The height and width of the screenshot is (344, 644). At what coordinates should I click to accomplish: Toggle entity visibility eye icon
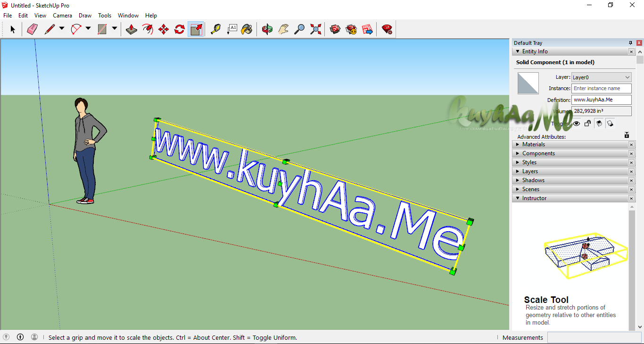point(577,124)
